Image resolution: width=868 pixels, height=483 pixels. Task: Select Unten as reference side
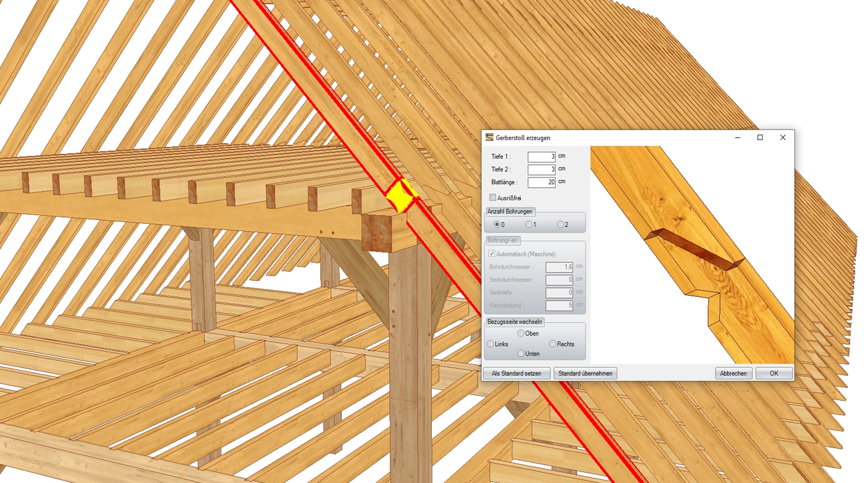(x=520, y=353)
